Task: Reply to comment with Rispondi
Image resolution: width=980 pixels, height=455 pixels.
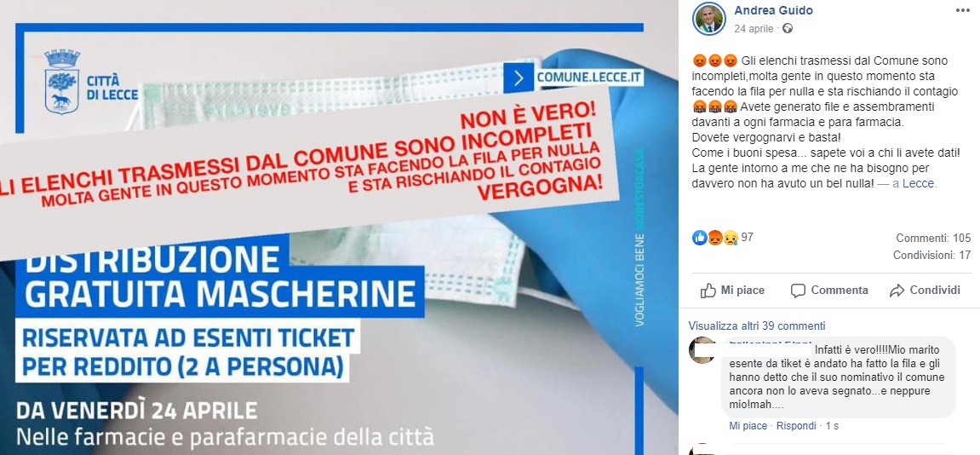Action: coord(796,425)
